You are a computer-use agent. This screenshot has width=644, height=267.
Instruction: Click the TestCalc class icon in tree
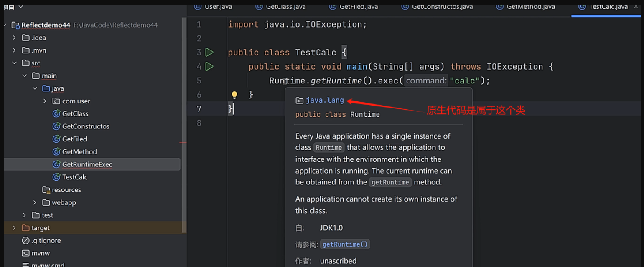56,177
